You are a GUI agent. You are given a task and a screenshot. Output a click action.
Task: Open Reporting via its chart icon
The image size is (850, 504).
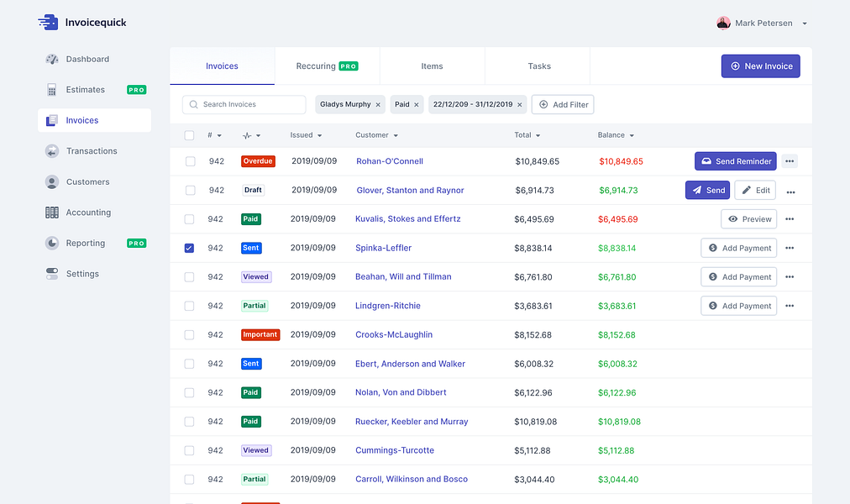coord(52,244)
